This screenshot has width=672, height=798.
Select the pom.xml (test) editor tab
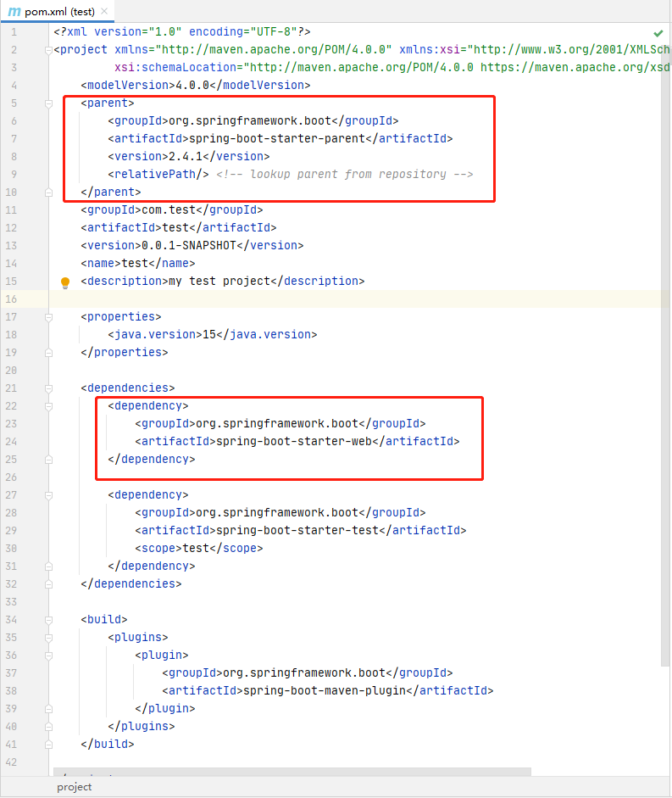coord(58,11)
